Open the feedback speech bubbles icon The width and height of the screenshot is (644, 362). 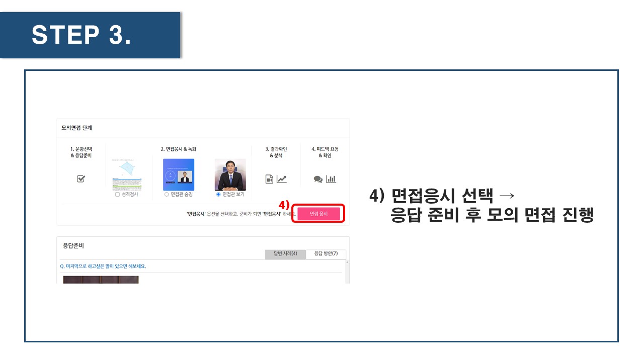pos(318,179)
